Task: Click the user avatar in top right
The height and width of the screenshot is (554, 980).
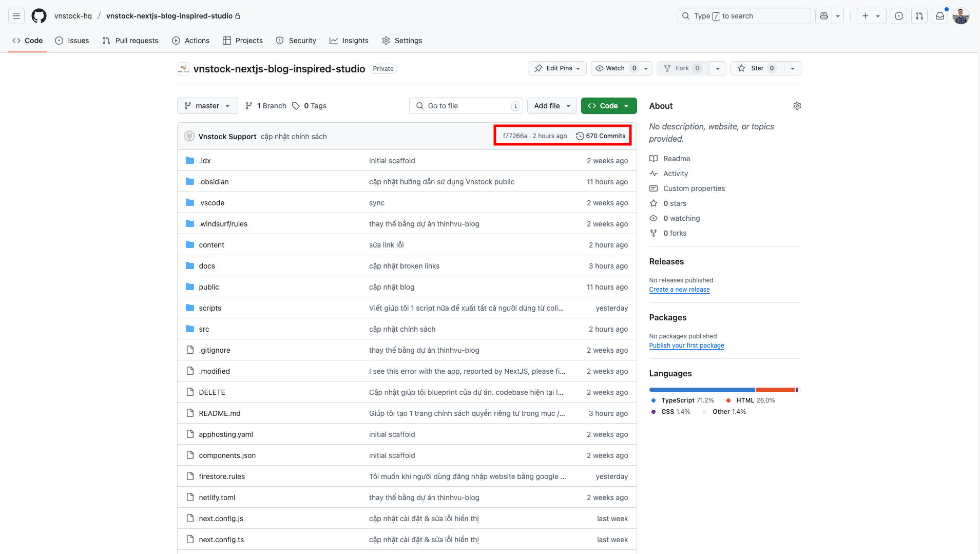Action: 960,16
